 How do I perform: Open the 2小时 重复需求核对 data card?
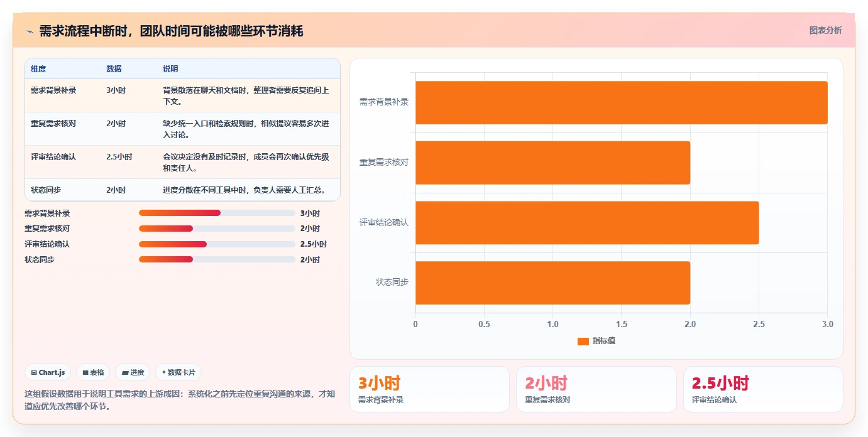point(596,389)
